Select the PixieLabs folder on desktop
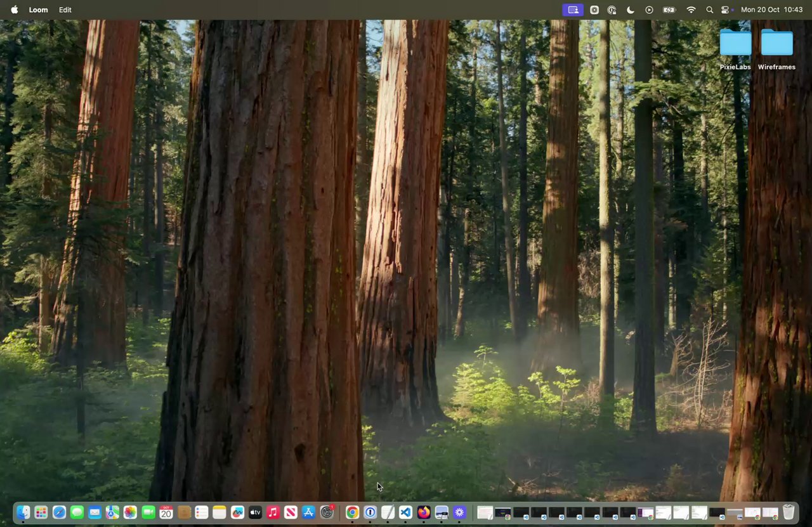812x527 pixels. tap(735, 49)
